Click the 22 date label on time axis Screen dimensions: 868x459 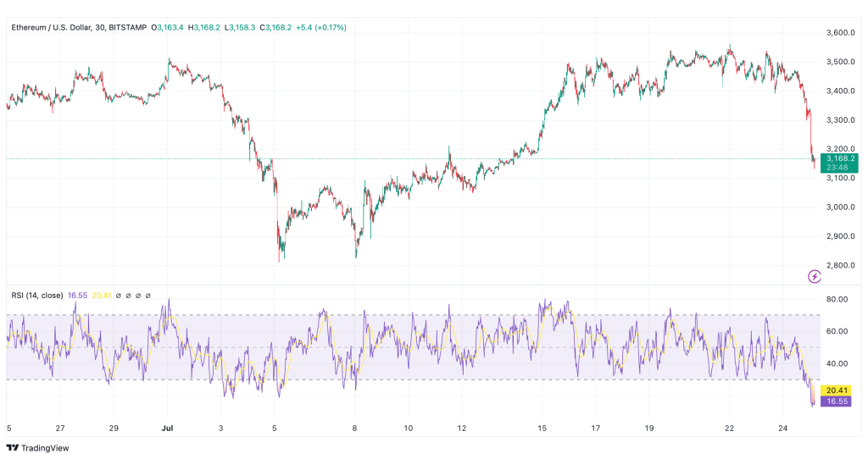pyautogui.click(x=730, y=428)
